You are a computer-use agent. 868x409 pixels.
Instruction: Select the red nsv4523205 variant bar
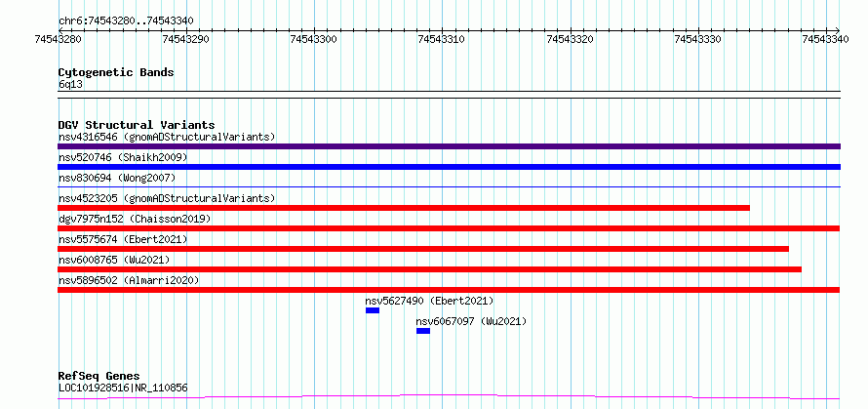404,208
